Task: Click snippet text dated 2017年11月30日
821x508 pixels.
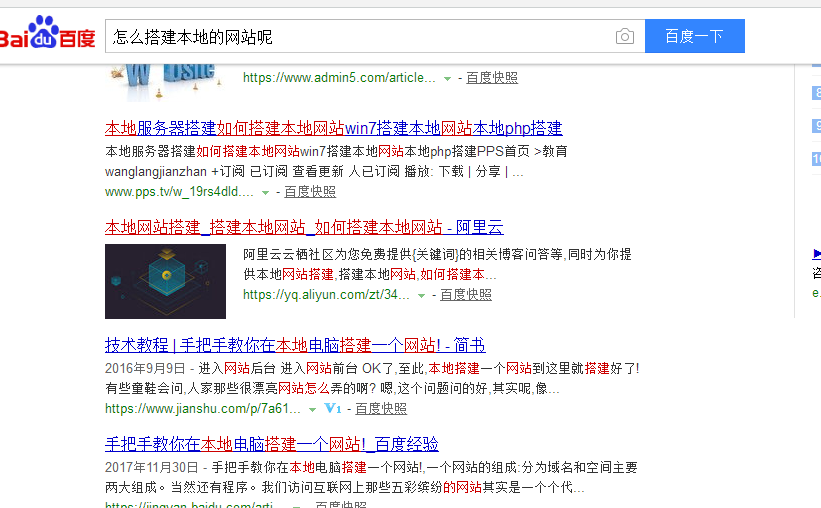Action: 371,478
